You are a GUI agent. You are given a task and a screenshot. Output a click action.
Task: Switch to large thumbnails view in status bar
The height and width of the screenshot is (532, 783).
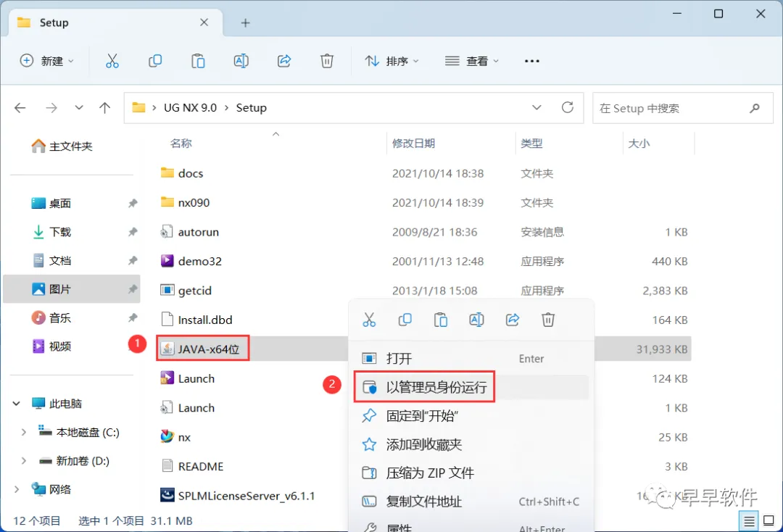pos(769,520)
